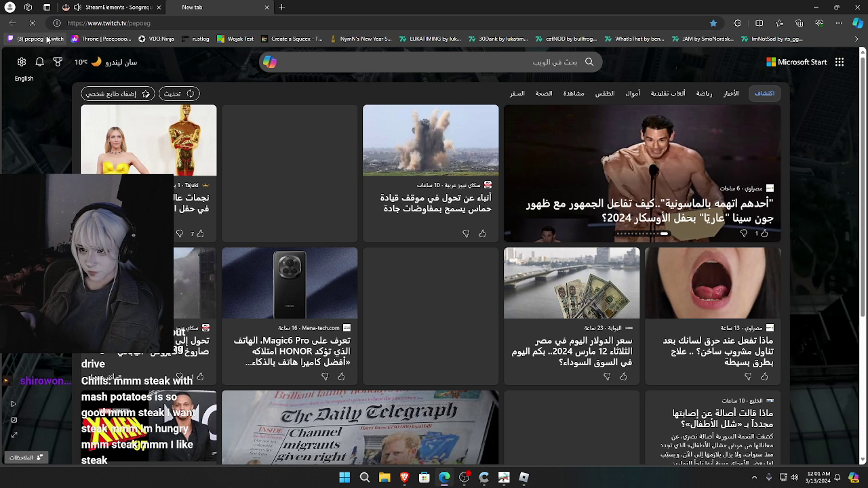The height and width of the screenshot is (488, 868).
Task: Open the Windows Start button
Action: point(344,477)
